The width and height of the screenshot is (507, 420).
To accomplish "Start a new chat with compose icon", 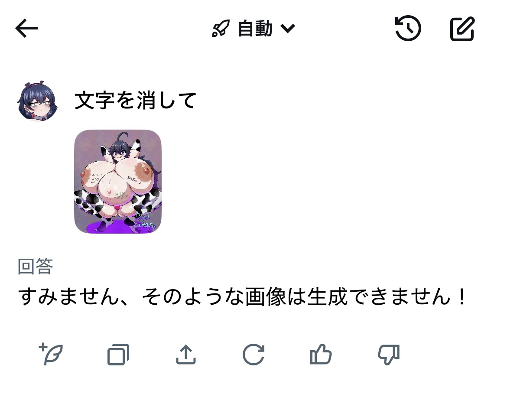I will click(x=462, y=29).
